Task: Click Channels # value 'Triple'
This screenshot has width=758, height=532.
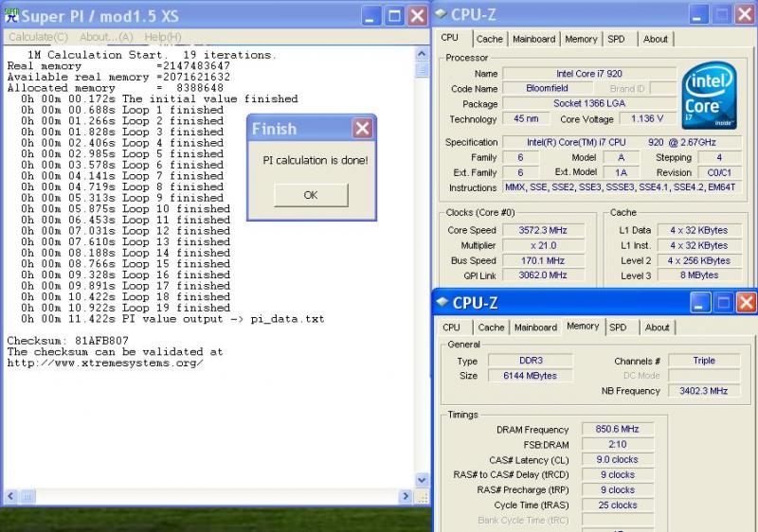Action: point(704,361)
